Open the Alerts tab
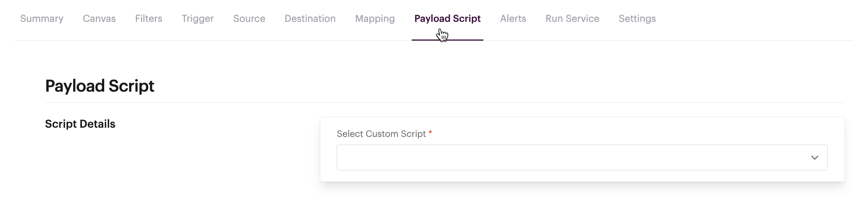The width and height of the screenshot is (868, 214). point(513,19)
